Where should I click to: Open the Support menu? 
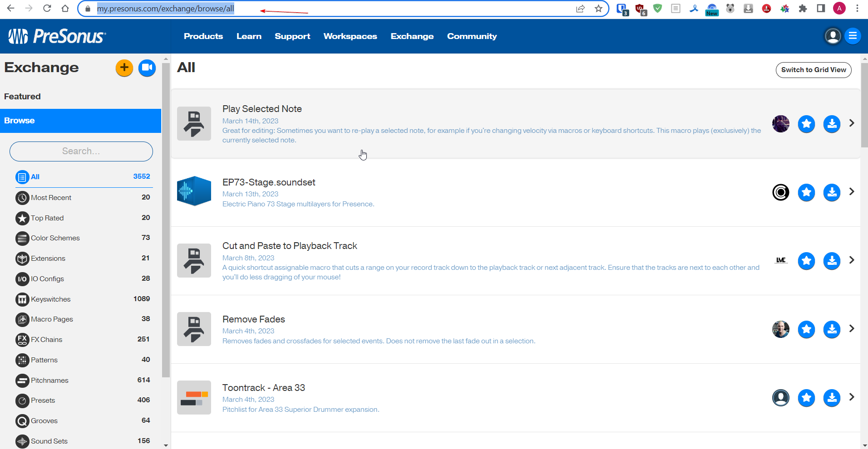[292, 36]
